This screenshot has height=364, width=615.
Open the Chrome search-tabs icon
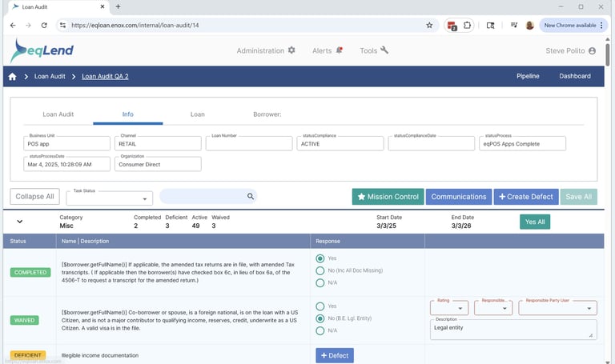pyautogui.click(x=490, y=26)
